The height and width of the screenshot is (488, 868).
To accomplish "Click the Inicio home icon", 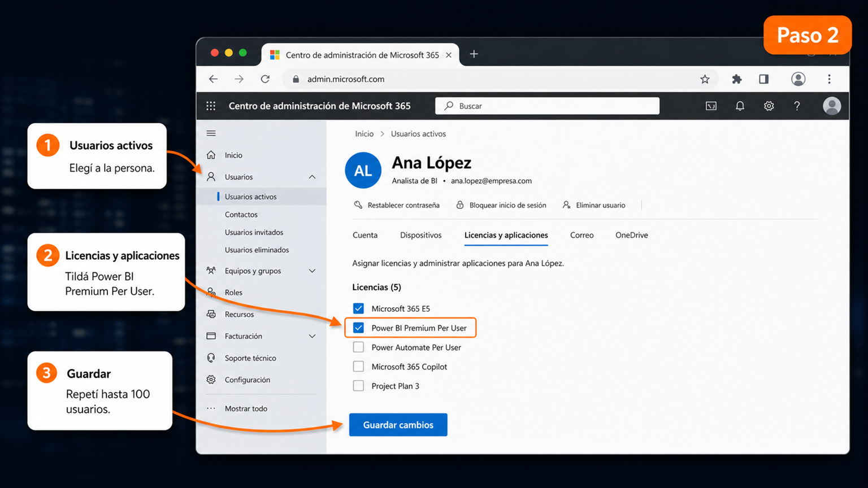I will point(211,155).
